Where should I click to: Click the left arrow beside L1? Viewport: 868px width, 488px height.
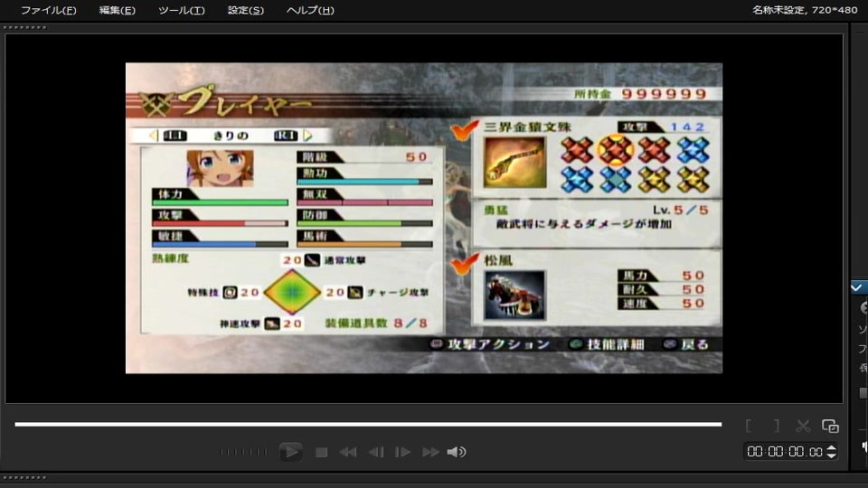[154, 136]
